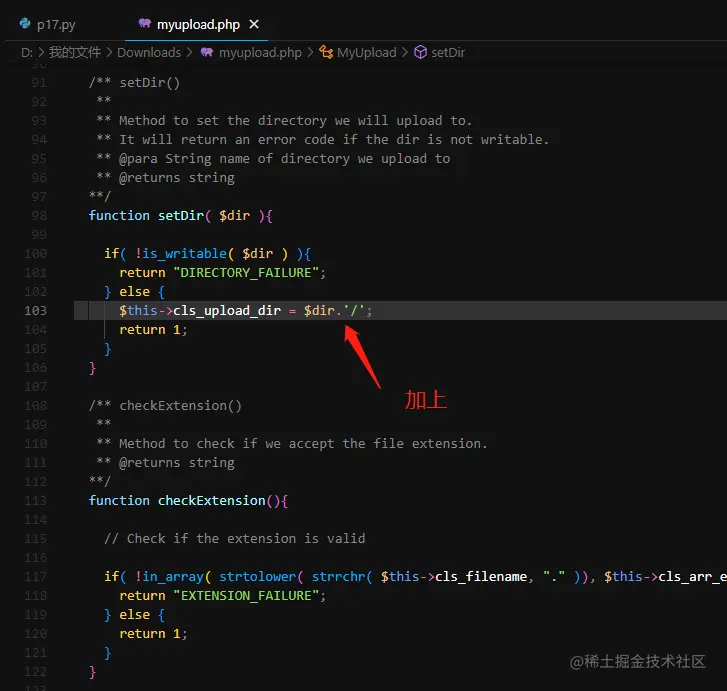Image resolution: width=727 pixels, height=691 pixels.
Task: Open the Downloads breadcrumb folder
Action: pyautogui.click(x=149, y=52)
